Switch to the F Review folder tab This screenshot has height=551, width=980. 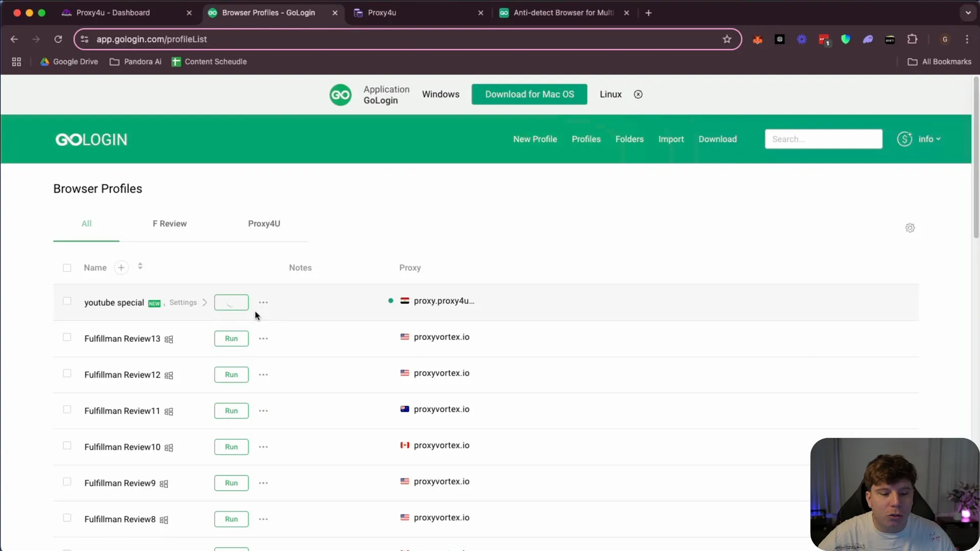pyautogui.click(x=169, y=223)
